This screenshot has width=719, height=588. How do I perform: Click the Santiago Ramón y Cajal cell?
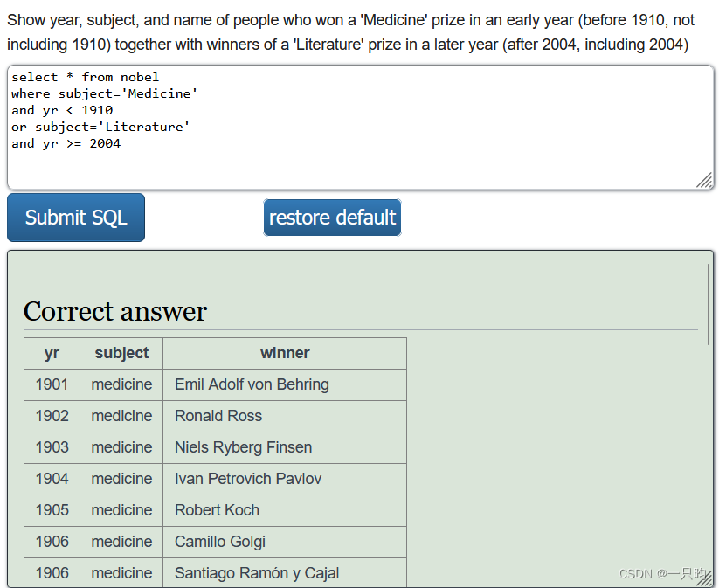click(257, 573)
